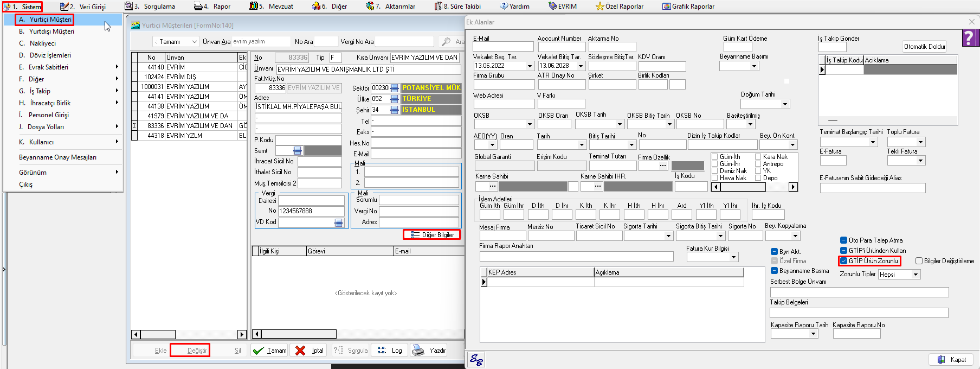
Task: Click the Karne Sahibi ellipsis button
Action: 493,186
